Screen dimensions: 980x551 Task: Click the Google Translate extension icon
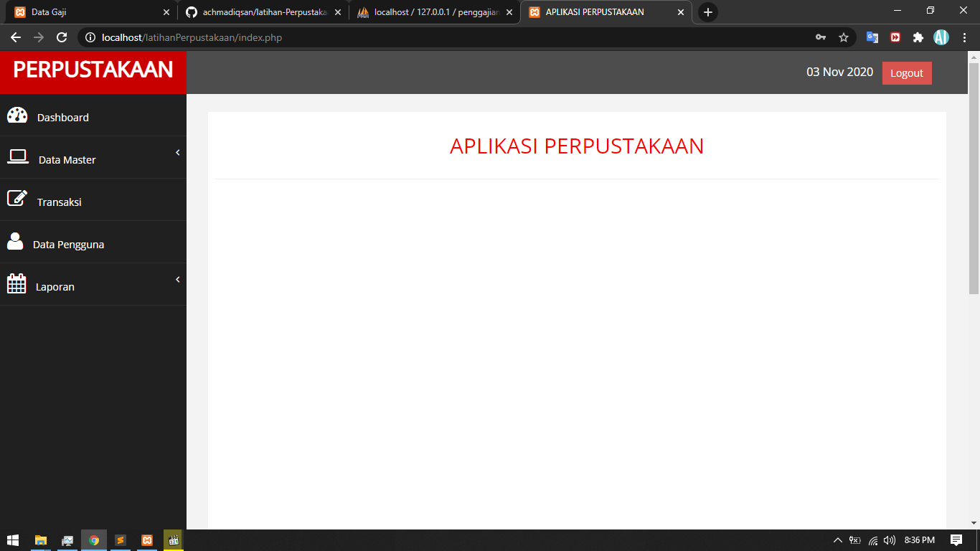[x=872, y=37]
